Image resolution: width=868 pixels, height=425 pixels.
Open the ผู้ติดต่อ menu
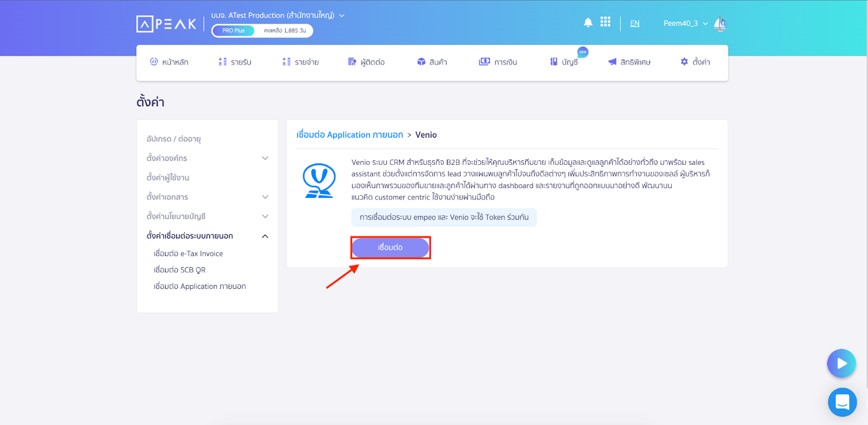366,62
